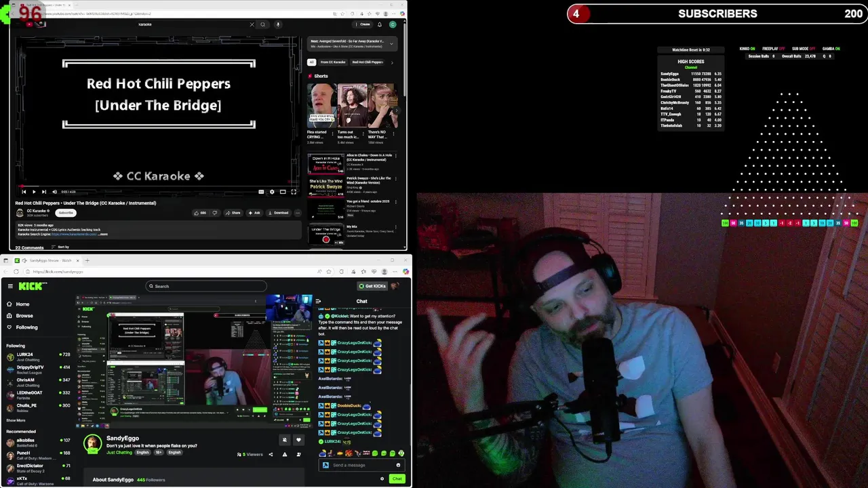The height and width of the screenshot is (488, 868).
Task: Show more filter chips with the arrow
Action: [392, 62]
